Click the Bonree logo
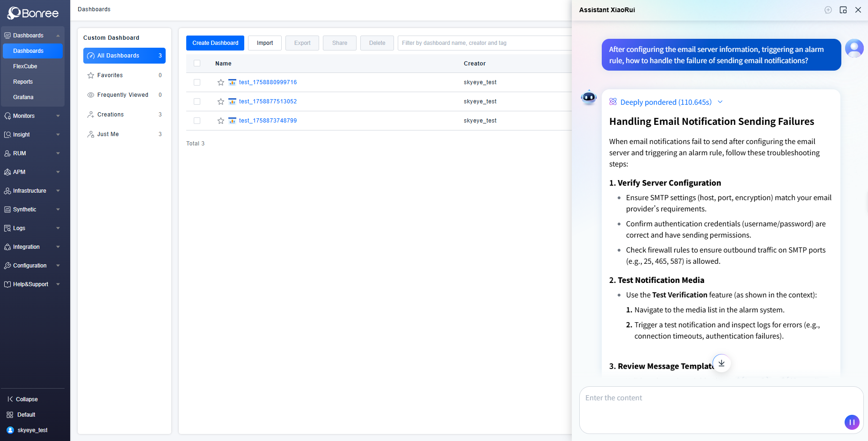This screenshot has height=441, width=868. (33, 13)
